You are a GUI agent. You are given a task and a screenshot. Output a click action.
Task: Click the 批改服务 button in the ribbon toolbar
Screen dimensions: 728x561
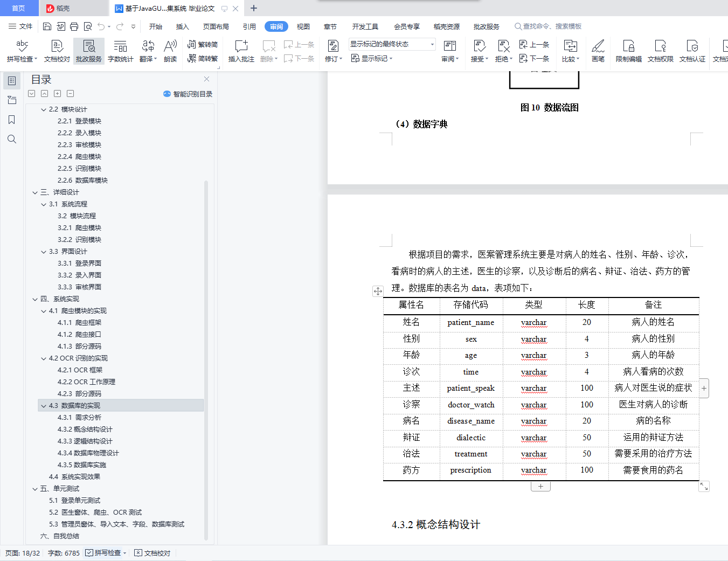click(89, 51)
